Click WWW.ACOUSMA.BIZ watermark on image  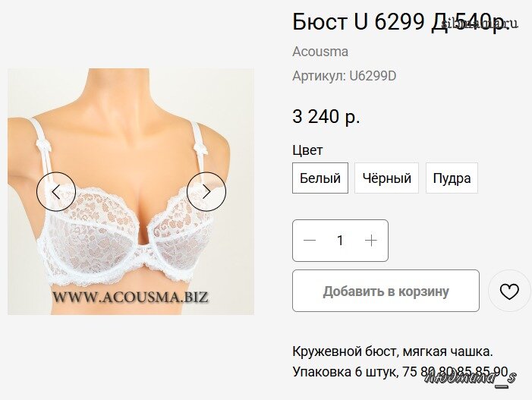[131, 297]
